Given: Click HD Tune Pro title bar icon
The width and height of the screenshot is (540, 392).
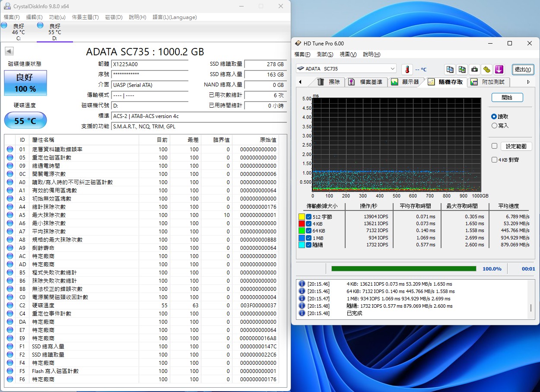Looking at the screenshot, I should pyautogui.click(x=299, y=43).
